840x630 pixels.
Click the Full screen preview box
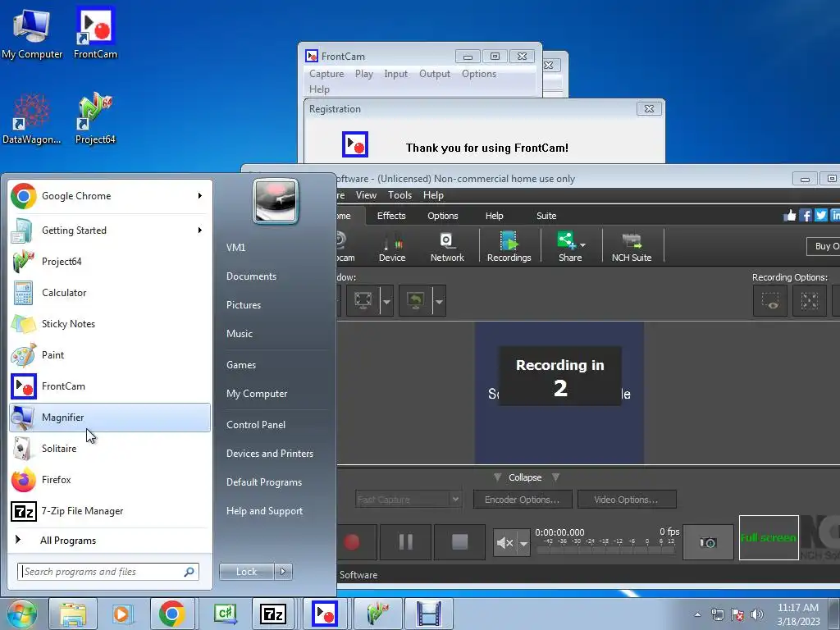769,537
